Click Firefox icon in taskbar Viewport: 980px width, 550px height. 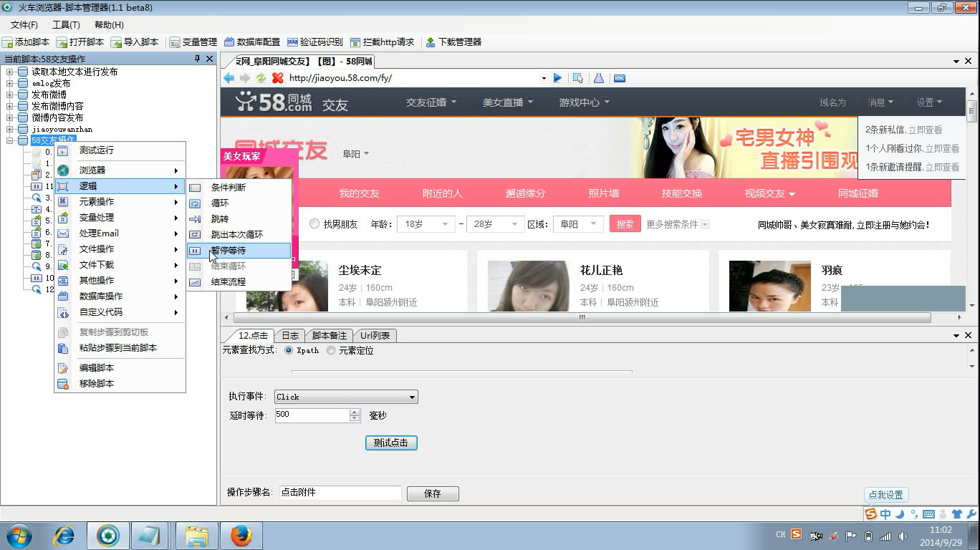241,535
